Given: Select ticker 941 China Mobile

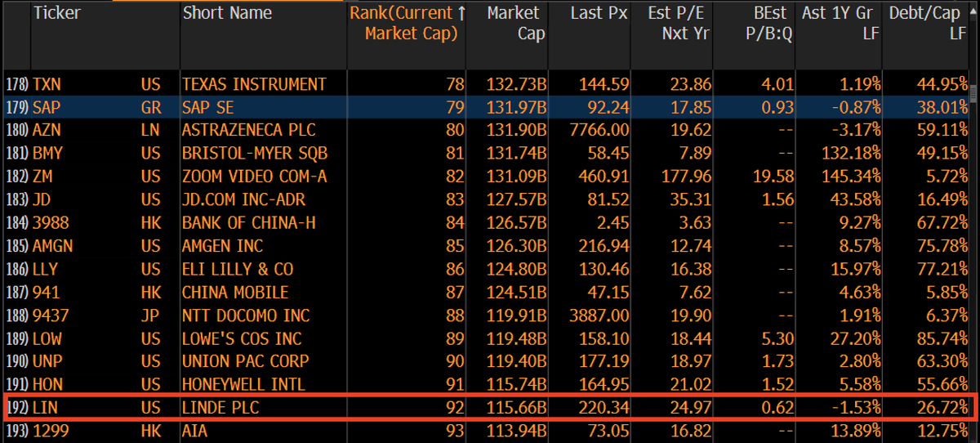Looking at the screenshot, I should click(x=47, y=293).
